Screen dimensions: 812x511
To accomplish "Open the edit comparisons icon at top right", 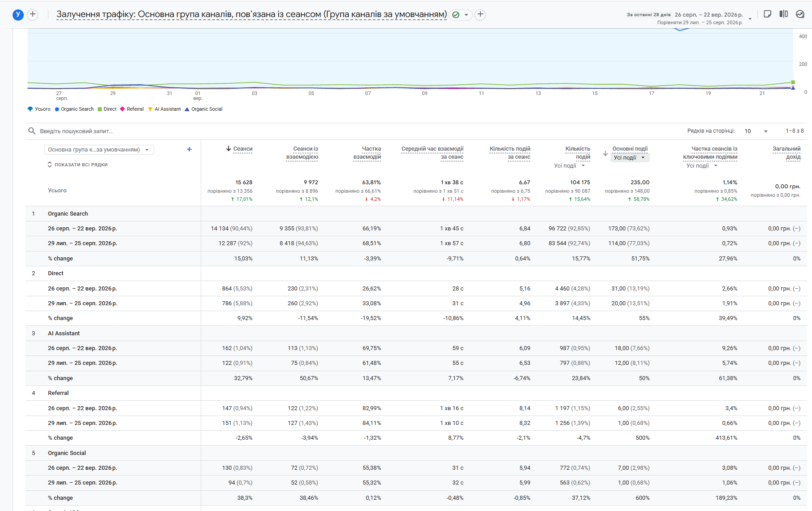I will pos(783,14).
